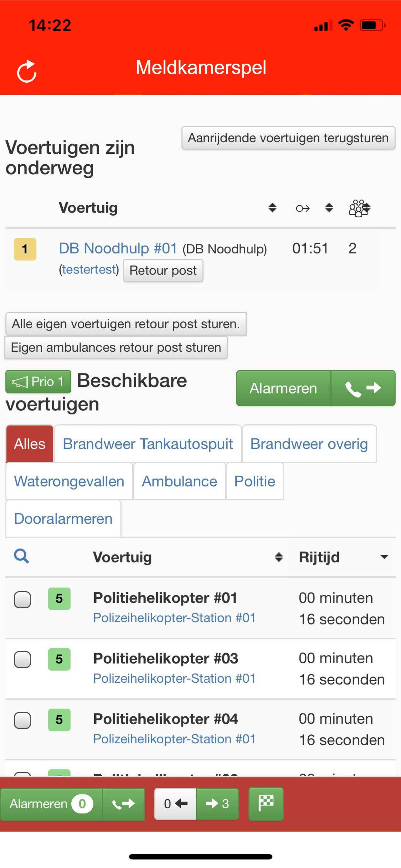Viewport: 401px width, 868px height.
Task: Select the Politiehelikopter #03 checkbox
Action: (x=23, y=659)
